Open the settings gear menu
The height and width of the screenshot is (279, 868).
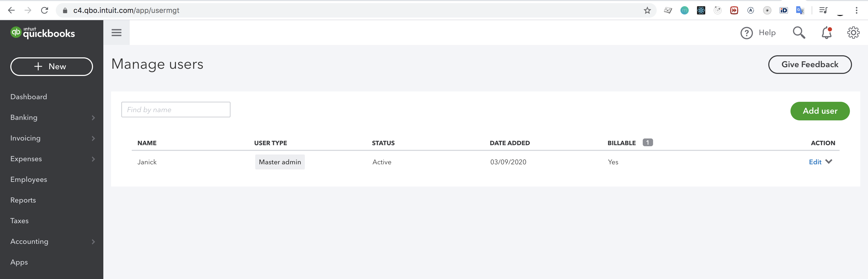tap(853, 33)
